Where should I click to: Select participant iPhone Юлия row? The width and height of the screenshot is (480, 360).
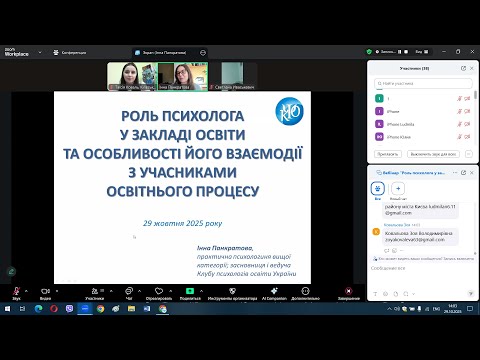coord(423,137)
